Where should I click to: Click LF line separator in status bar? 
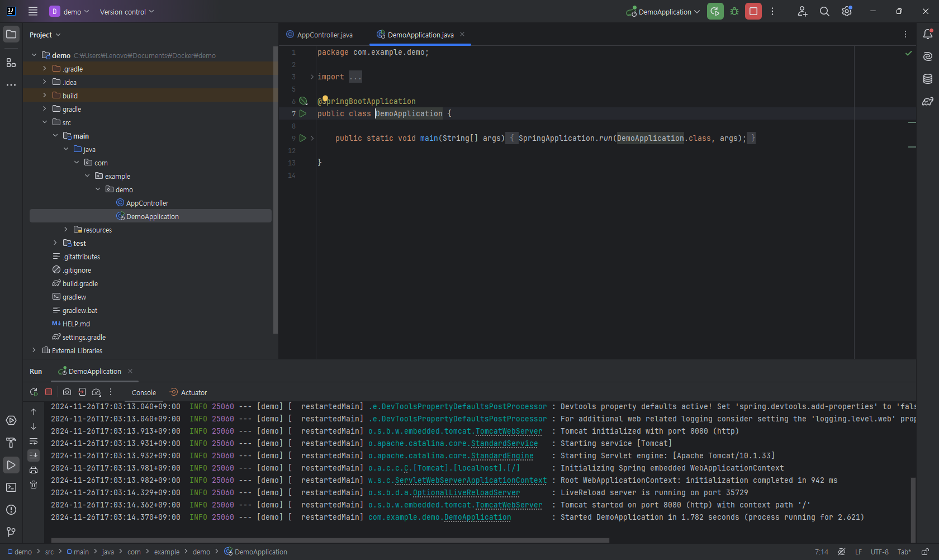[x=859, y=552]
